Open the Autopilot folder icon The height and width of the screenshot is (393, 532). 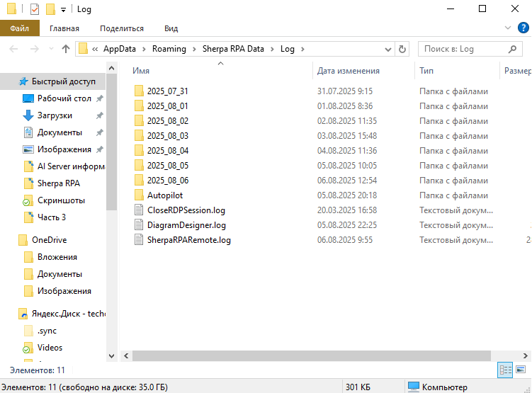pyautogui.click(x=139, y=195)
